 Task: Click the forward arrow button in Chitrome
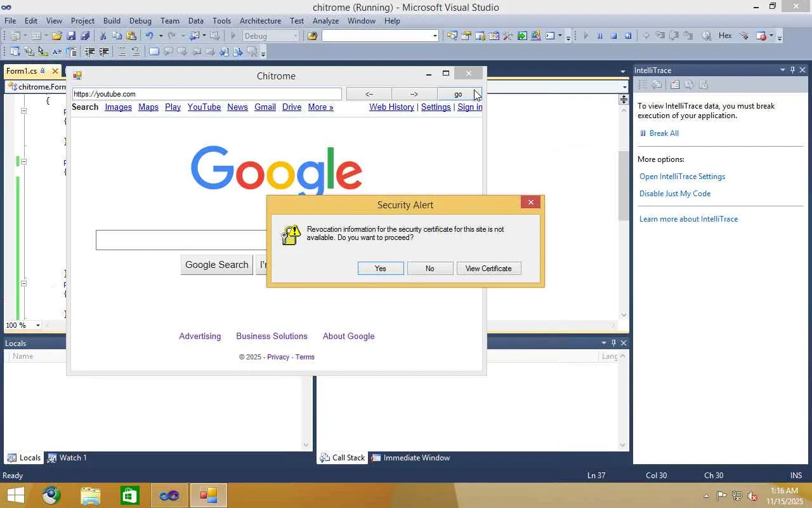coord(414,94)
